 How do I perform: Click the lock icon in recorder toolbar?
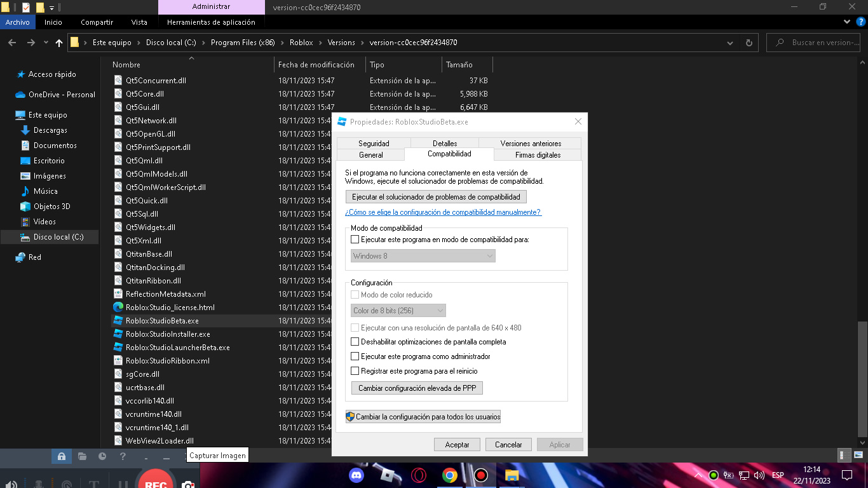click(62, 456)
